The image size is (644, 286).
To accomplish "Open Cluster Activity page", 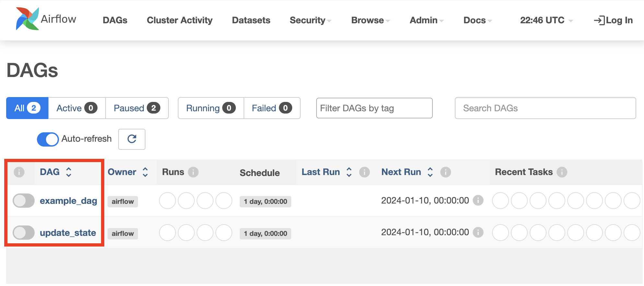I will [180, 20].
